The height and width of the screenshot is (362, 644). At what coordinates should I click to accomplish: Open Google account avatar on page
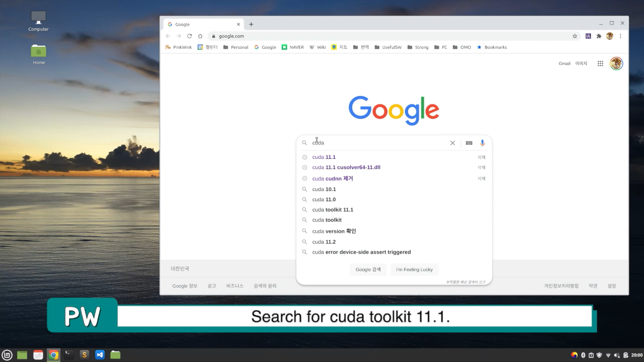[616, 63]
